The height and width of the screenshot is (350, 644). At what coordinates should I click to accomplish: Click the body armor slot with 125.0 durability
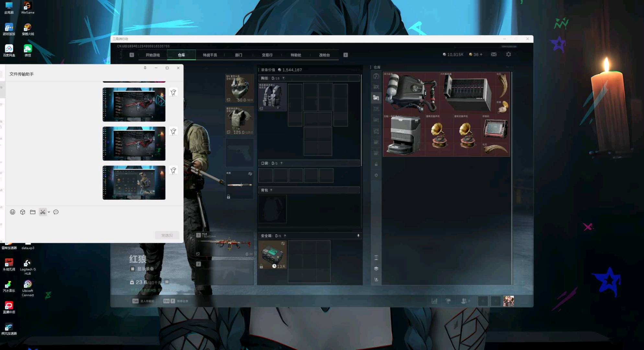(239, 121)
